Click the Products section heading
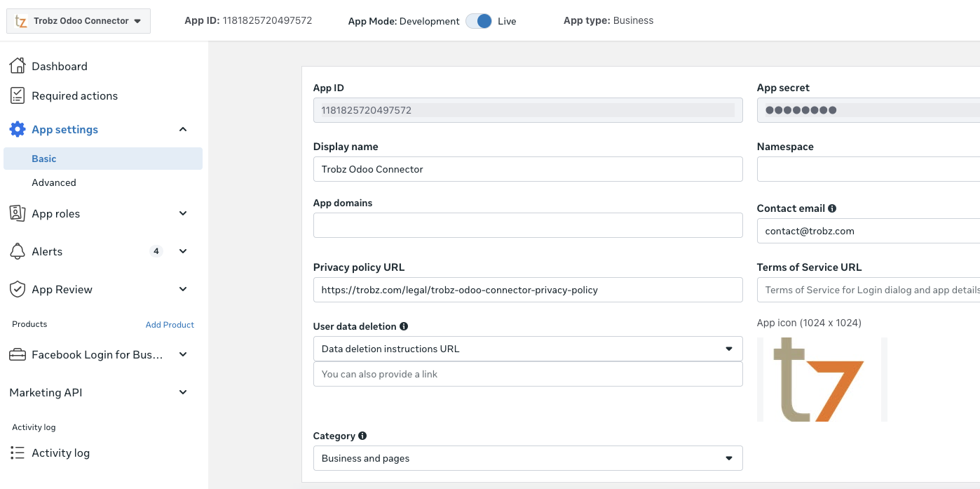Screen dimensions: 980x489 [x=29, y=324]
